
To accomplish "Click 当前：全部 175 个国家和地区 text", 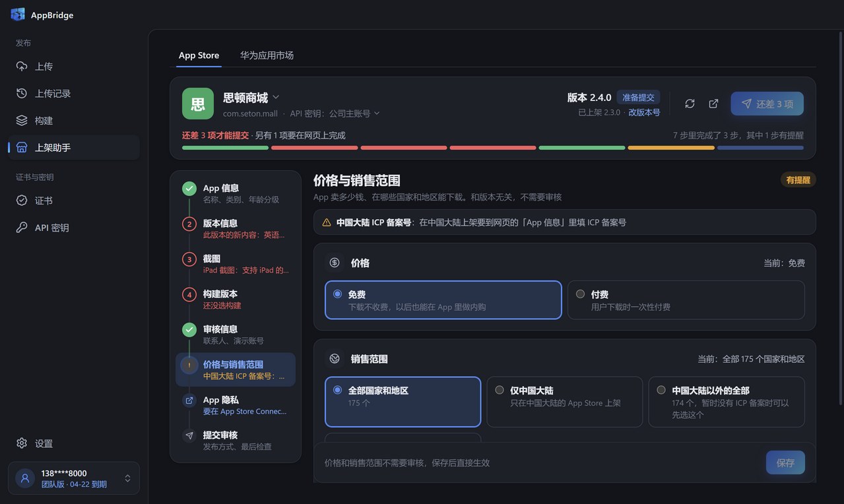I will pos(751,360).
